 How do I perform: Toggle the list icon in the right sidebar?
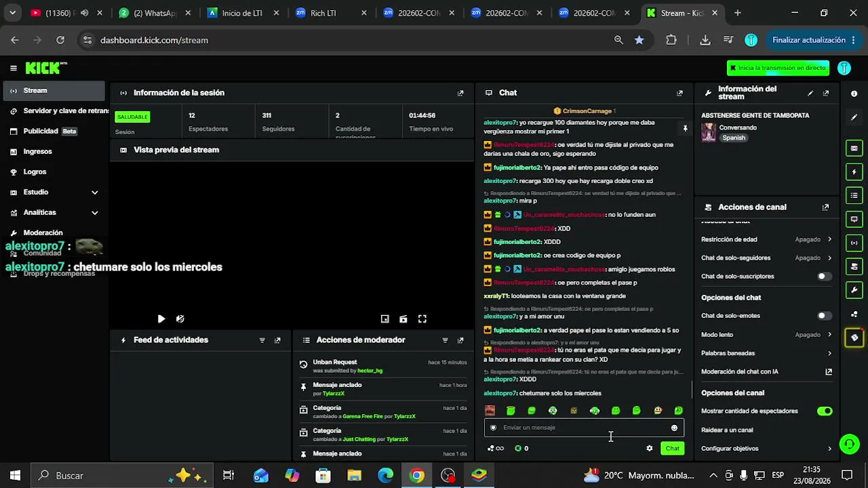854,196
